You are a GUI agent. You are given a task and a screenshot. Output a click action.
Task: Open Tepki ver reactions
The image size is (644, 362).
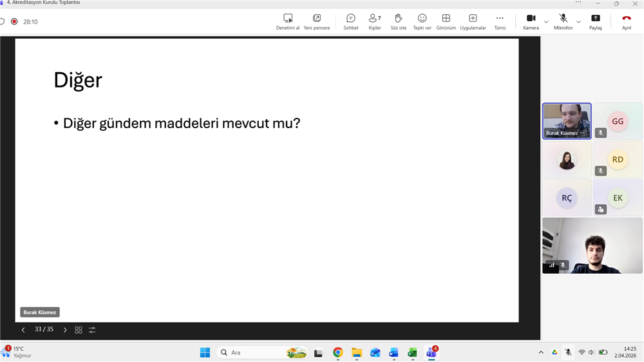click(x=422, y=21)
